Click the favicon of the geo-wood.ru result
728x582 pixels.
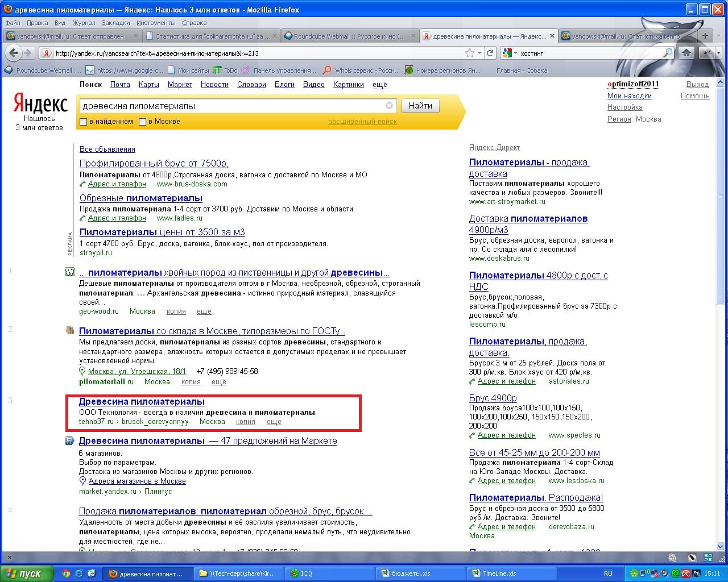coord(70,272)
